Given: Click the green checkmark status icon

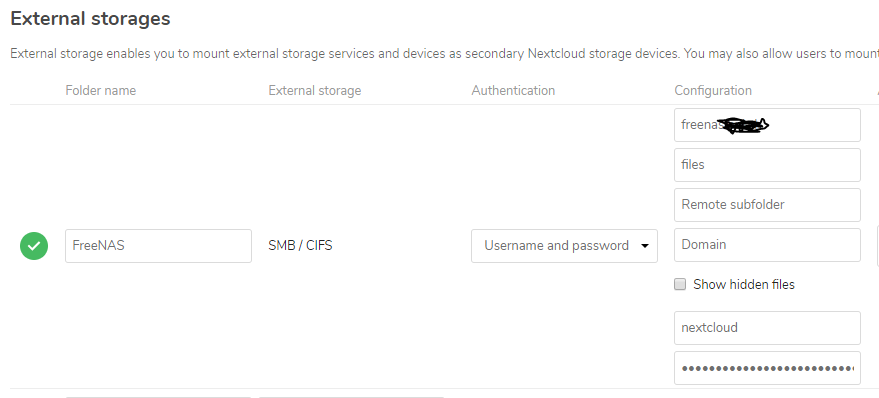Looking at the screenshot, I should (34, 246).
